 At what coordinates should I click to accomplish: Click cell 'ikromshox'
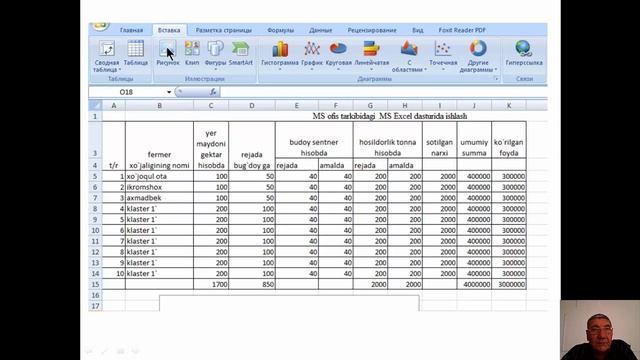tap(159, 187)
